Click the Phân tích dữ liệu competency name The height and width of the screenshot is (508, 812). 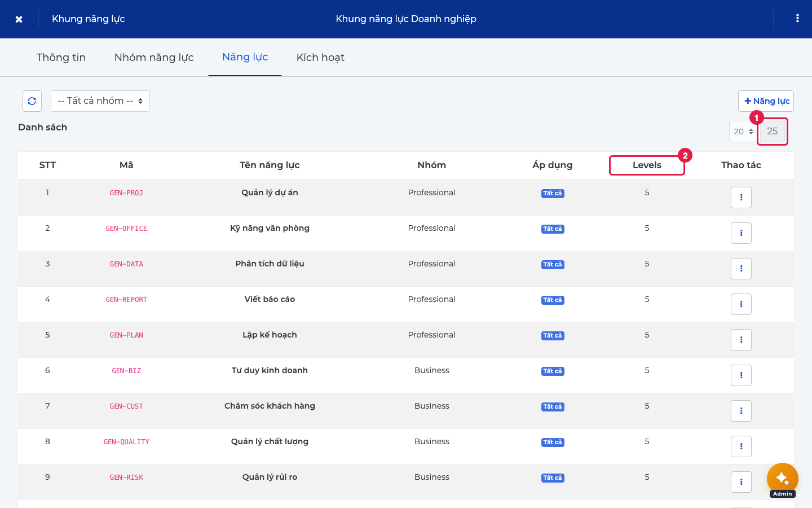[x=270, y=264]
